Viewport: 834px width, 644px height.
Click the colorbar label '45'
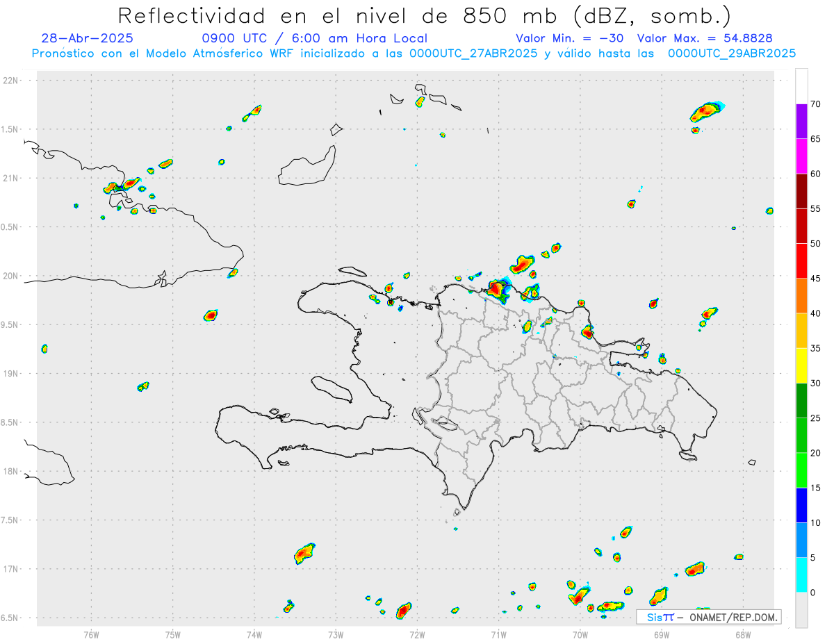[x=815, y=279]
